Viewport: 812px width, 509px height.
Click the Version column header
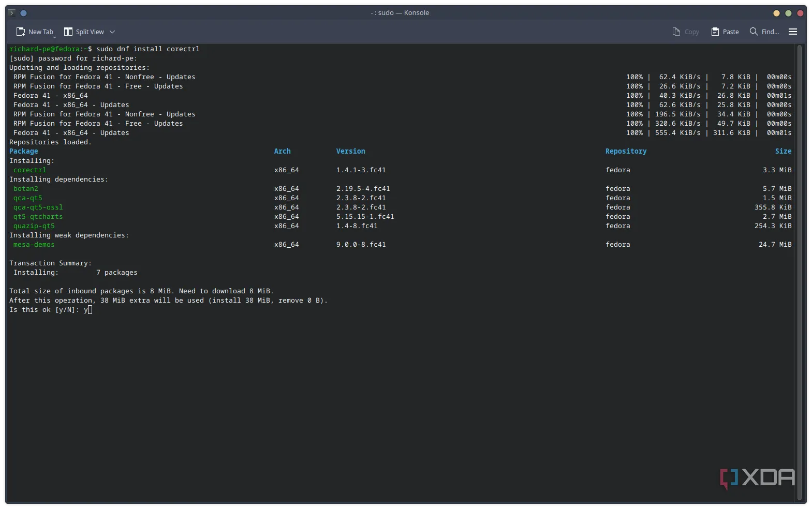(x=350, y=152)
